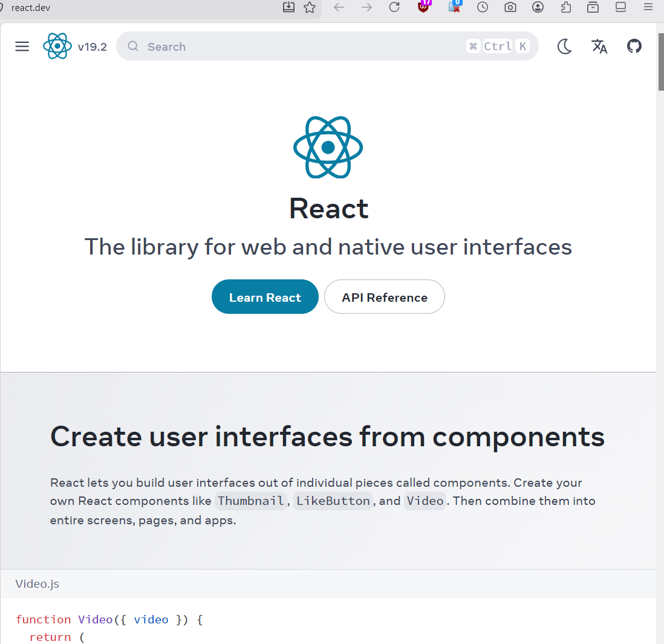Click the 'LikeButton' inline code text
664x644 pixels.
(333, 501)
